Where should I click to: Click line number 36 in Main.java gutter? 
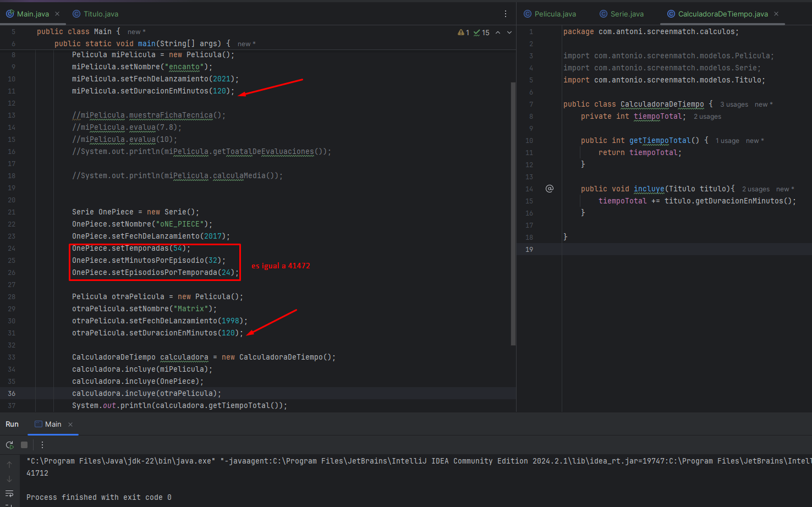tap(12, 393)
